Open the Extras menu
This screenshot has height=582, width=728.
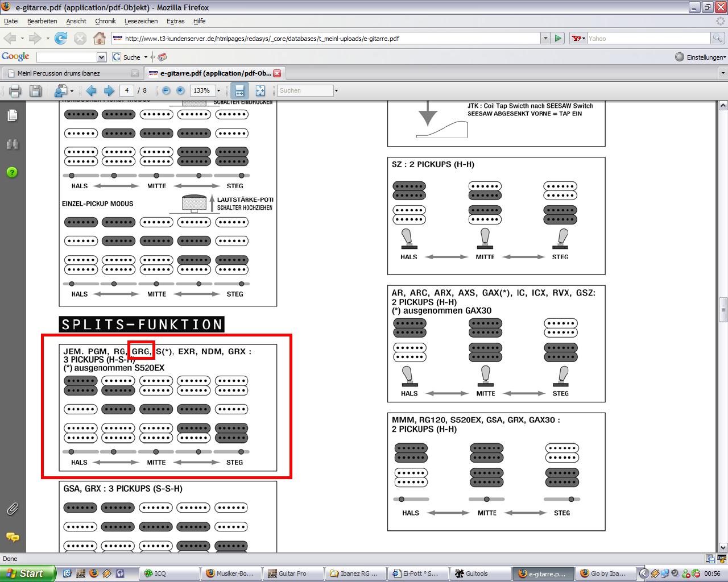175,21
